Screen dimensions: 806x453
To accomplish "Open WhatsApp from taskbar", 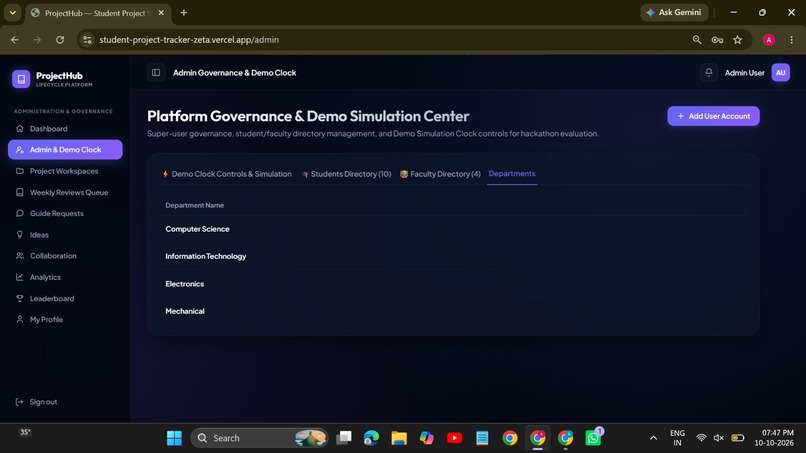I will pos(593,438).
